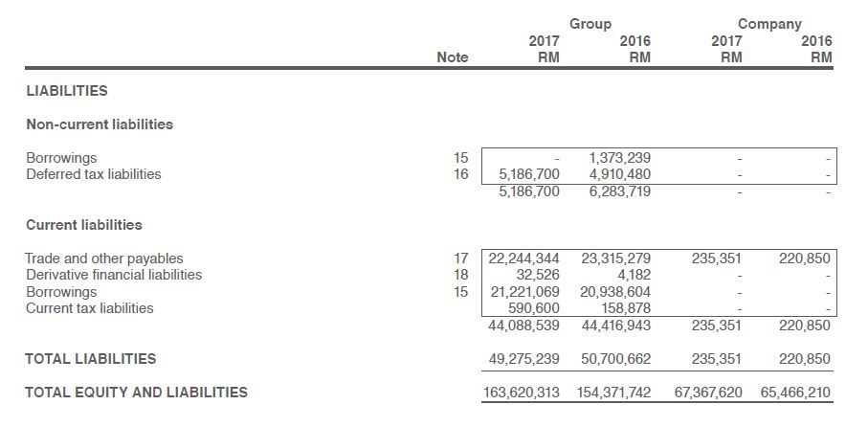This screenshot has width=868, height=427.
Task: Select the 44,088,539 current liabilities subtotal
Action: pos(524,326)
